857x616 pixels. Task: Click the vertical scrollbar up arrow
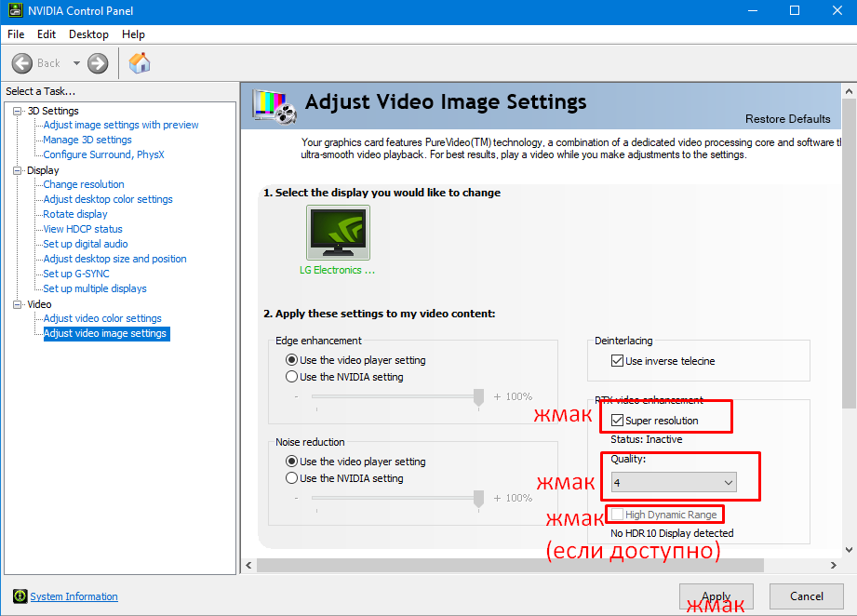coord(849,91)
